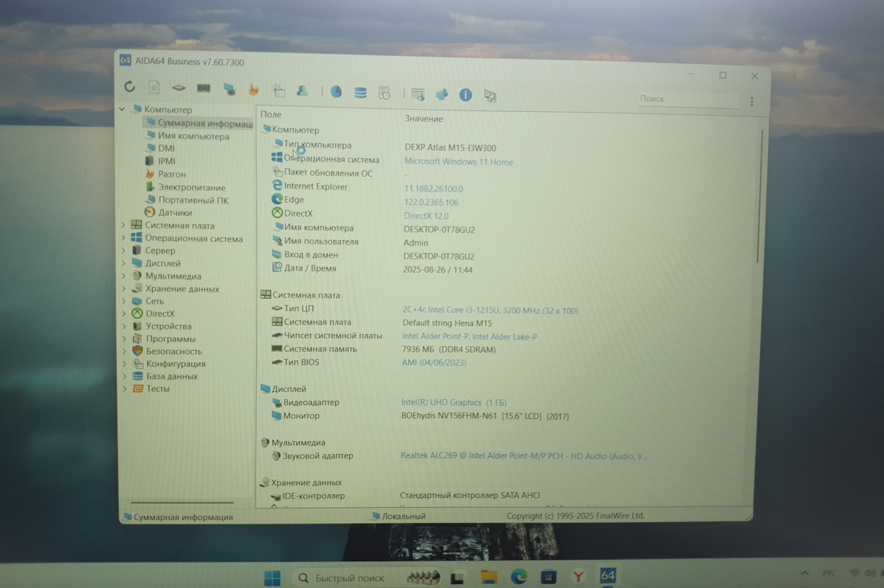This screenshot has height=588, width=884.
Task: Click the Refresh toolbar icon
Action: click(130, 86)
